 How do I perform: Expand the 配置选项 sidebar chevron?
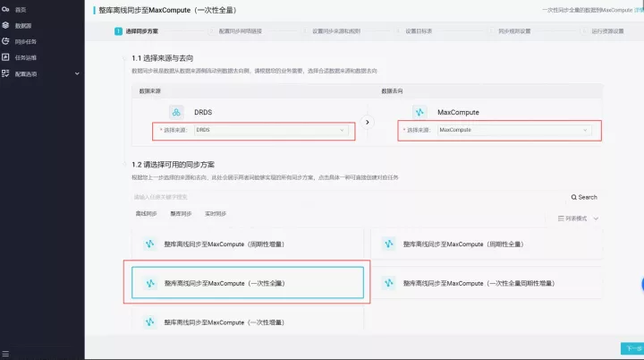point(77,73)
